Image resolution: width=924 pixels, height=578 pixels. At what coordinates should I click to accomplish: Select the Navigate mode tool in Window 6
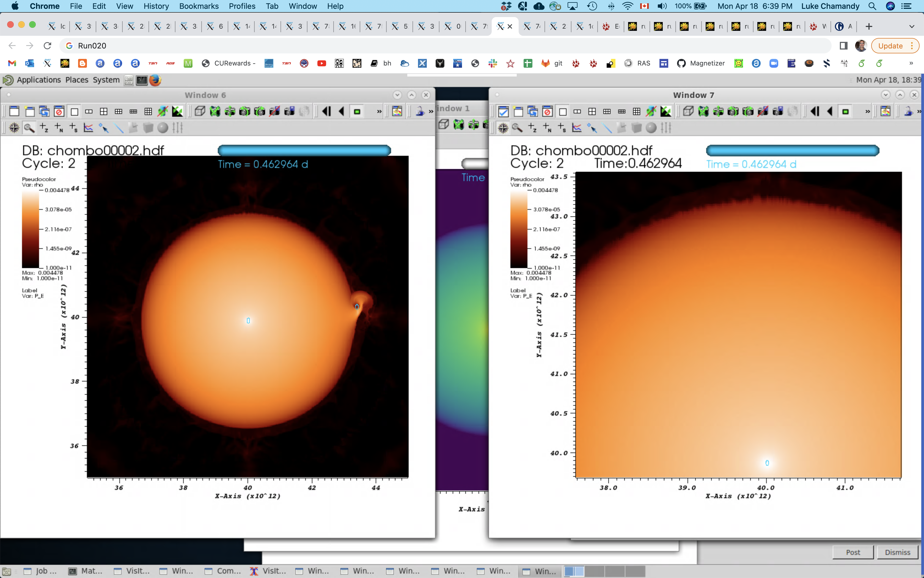[14, 128]
